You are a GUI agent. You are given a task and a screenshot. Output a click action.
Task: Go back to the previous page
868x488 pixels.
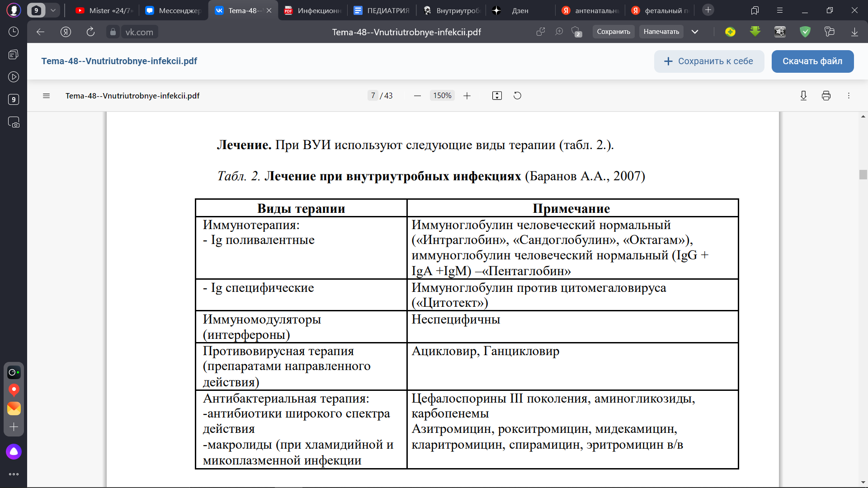[40, 32]
